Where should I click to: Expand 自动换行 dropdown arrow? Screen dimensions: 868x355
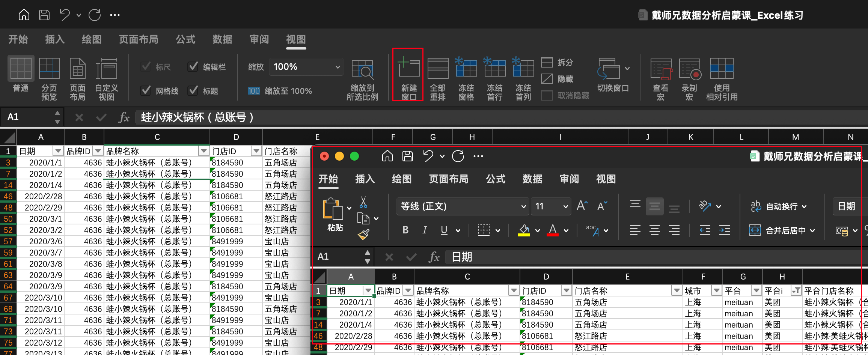pos(804,206)
